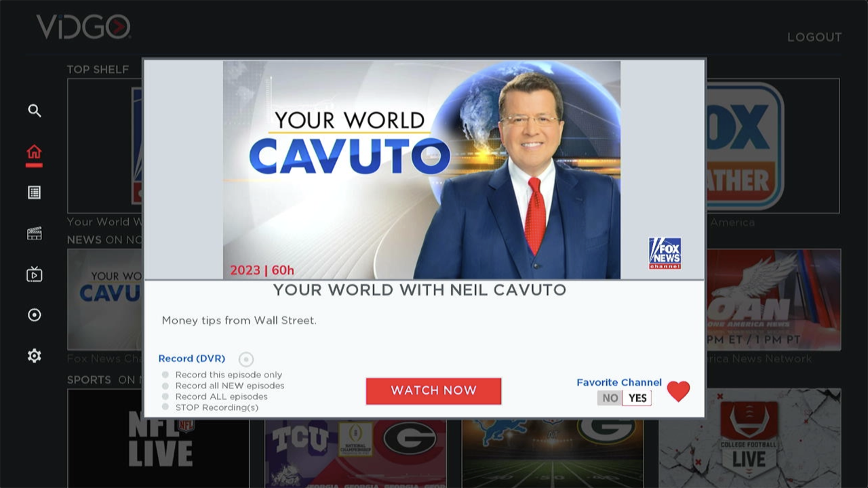Click the Money tips from Wall Street description

point(239,321)
